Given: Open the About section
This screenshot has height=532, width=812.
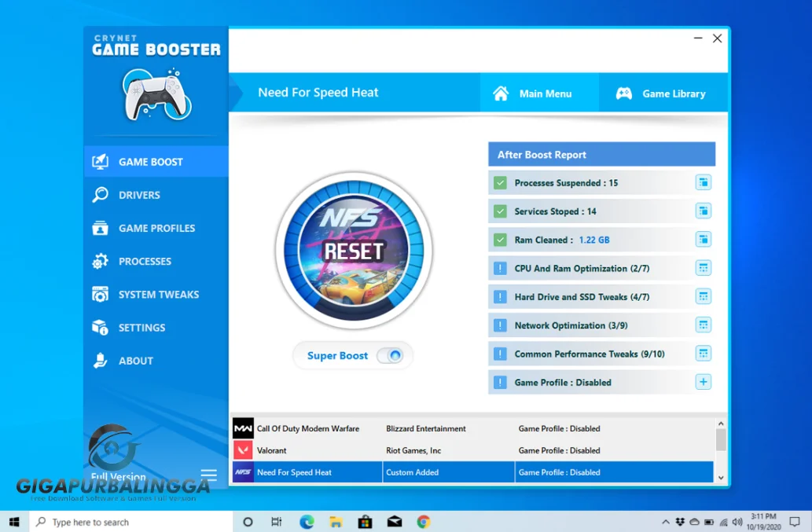Looking at the screenshot, I should (156, 360).
